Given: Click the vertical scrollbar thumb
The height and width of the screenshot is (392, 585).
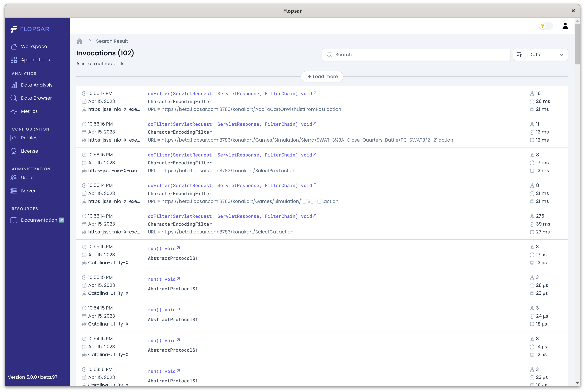Looking at the screenshot, I should [x=577, y=44].
